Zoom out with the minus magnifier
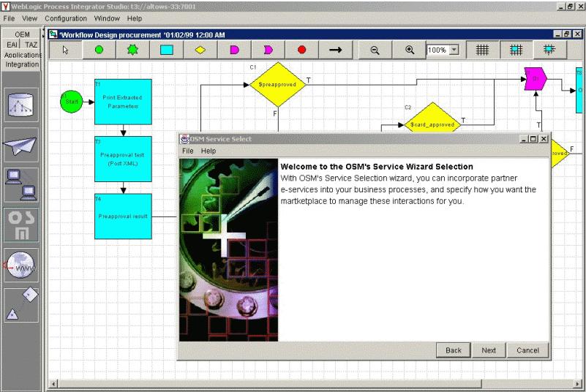This screenshot has height=392, width=586. (375, 50)
